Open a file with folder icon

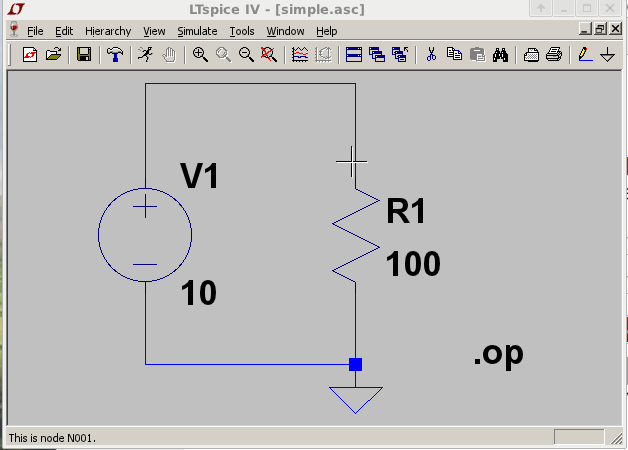(x=53, y=54)
